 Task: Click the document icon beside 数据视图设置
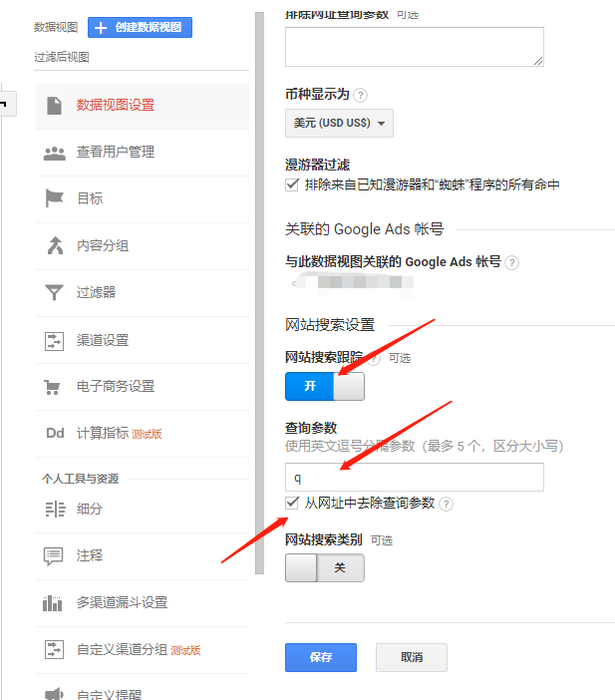54,106
